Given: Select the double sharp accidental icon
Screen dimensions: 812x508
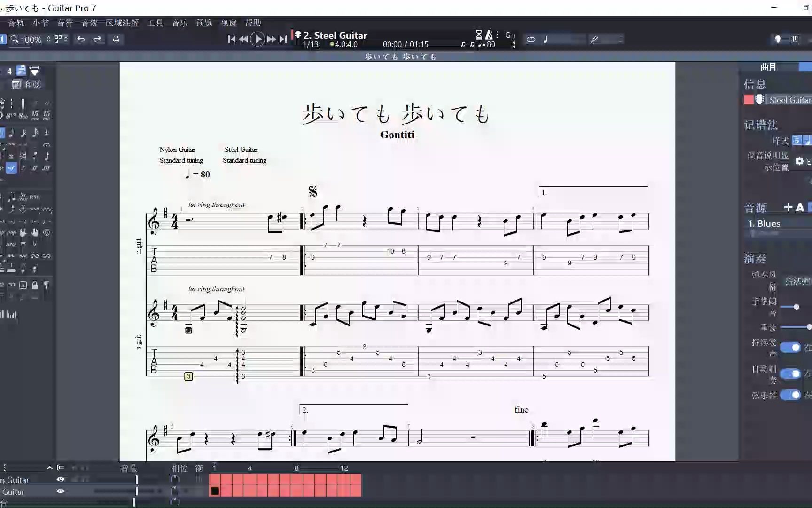Looking at the screenshot, I should 11,156.
